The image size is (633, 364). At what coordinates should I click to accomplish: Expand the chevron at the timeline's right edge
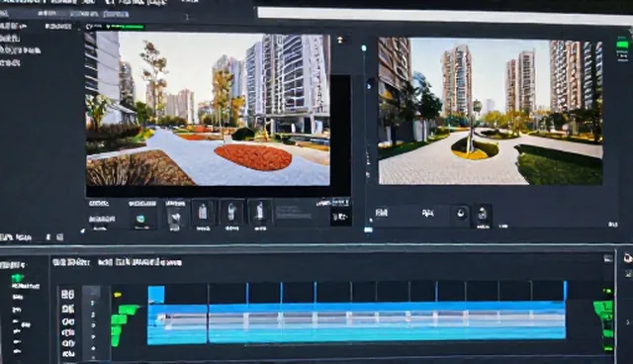point(627,322)
